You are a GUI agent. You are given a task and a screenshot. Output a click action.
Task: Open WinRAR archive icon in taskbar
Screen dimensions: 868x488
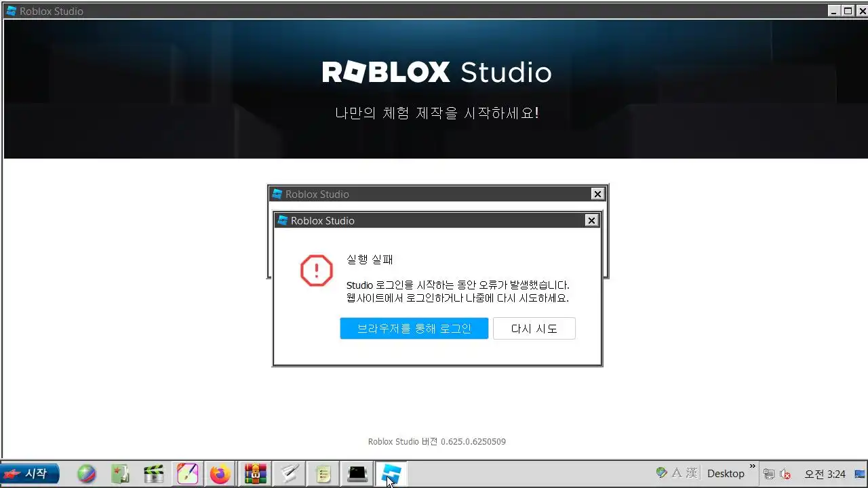coord(256,474)
